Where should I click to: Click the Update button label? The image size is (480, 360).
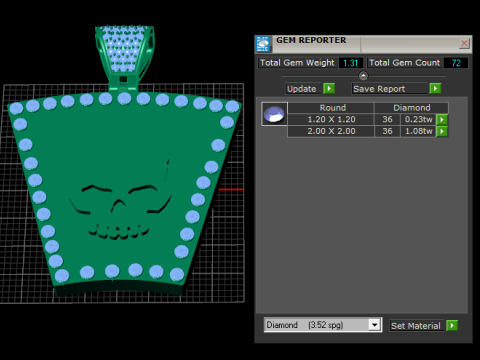coord(303,89)
